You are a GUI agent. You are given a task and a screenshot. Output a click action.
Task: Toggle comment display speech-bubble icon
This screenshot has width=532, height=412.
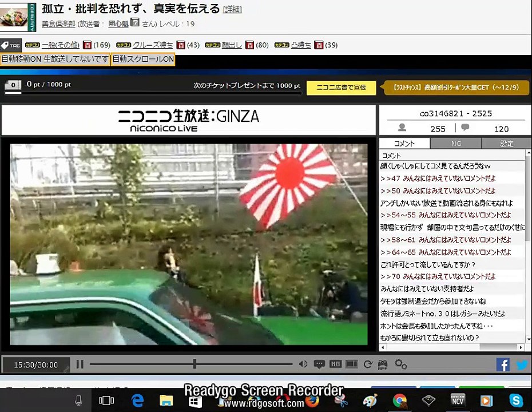click(319, 365)
